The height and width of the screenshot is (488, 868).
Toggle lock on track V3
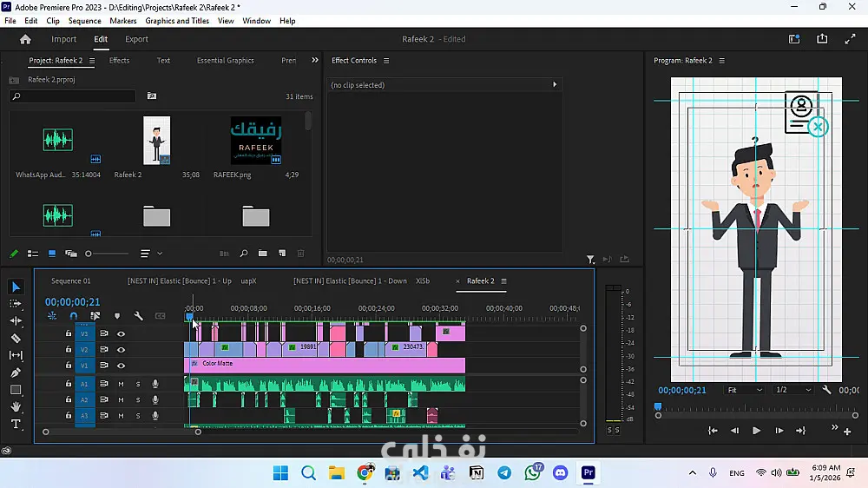(68, 333)
